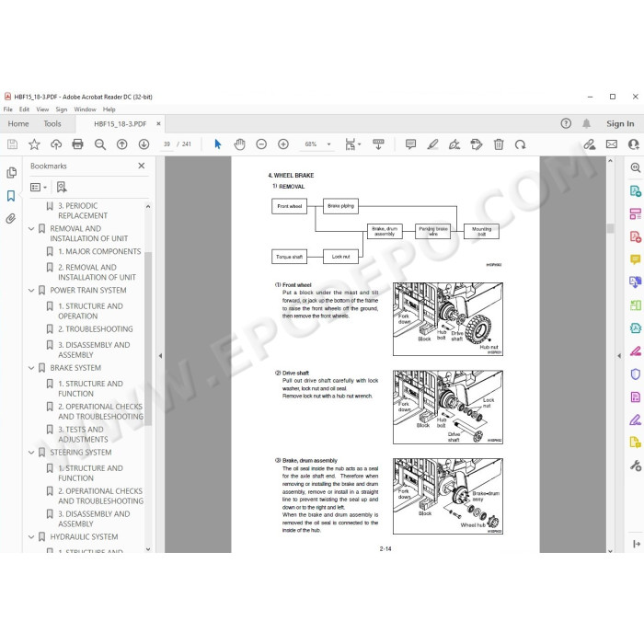Image resolution: width=644 pixels, height=644 pixels.
Task: Open the Comment tool in right pane
Action: pyautogui.click(x=636, y=259)
